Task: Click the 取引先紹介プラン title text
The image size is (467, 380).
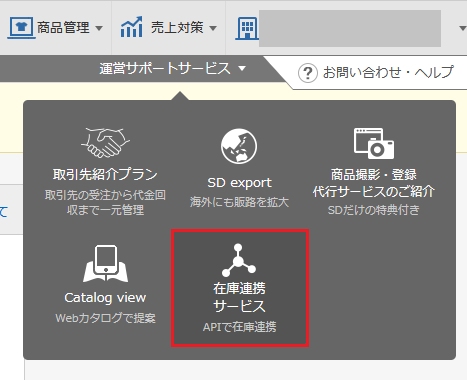Action: click(x=105, y=174)
